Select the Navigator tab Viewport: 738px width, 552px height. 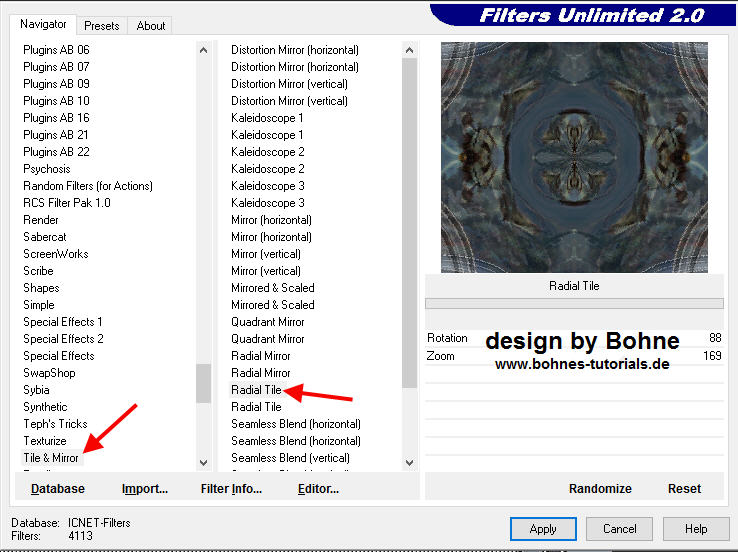tap(43, 24)
